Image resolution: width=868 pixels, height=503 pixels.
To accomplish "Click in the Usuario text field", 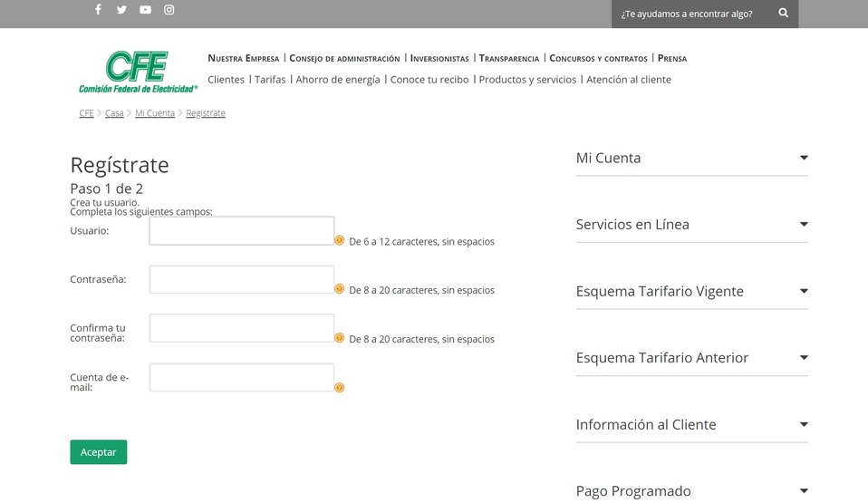I will 242,231.
